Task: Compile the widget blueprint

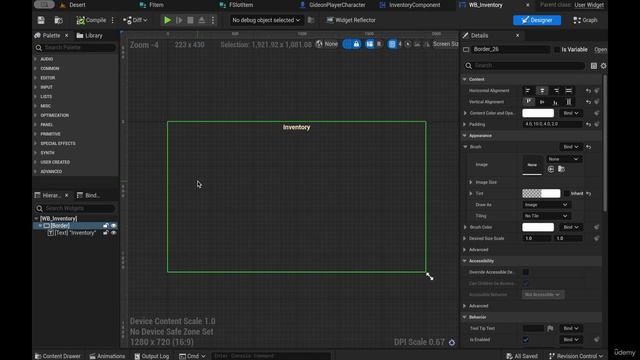Action: (91, 20)
